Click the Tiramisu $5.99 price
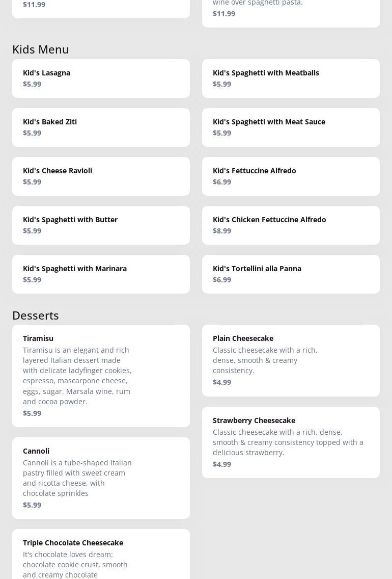Image resolution: width=392 pixels, height=579 pixels. click(x=32, y=413)
